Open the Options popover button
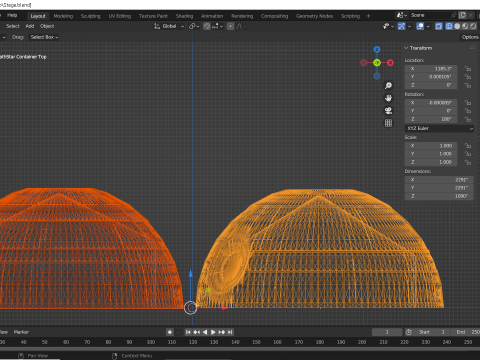480x360 pixels. 470,37
